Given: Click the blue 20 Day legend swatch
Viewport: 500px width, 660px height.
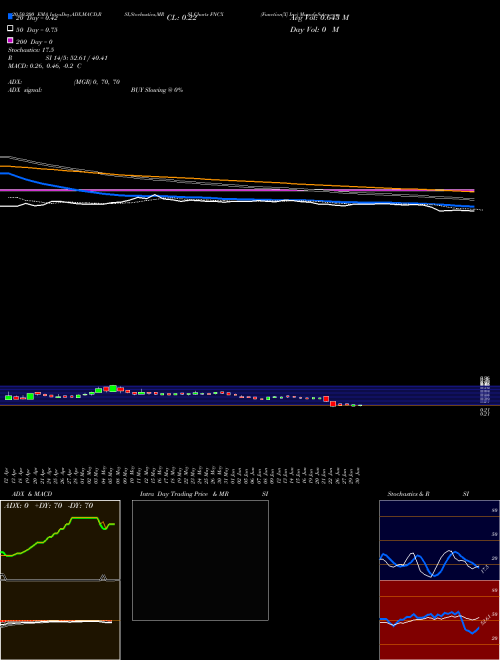Looking at the screenshot, I should pyautogui.click(x=10, y=17).
